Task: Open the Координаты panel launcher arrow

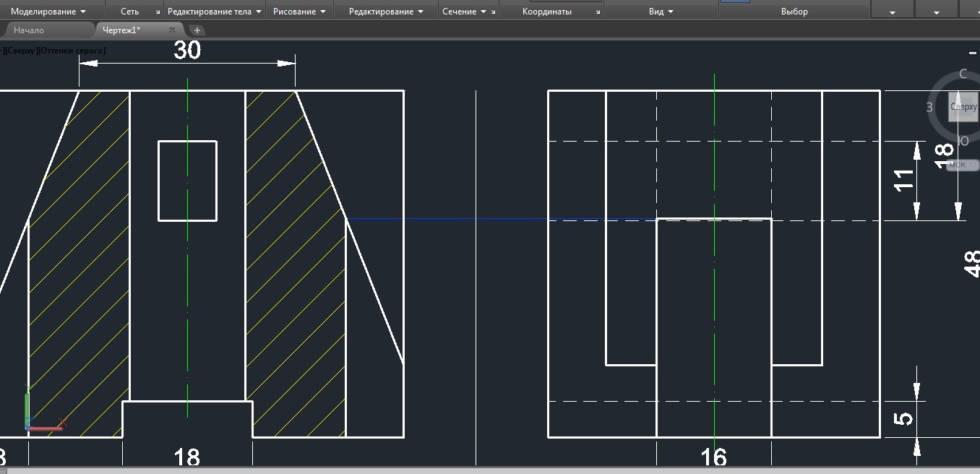Action: [598, 12]
